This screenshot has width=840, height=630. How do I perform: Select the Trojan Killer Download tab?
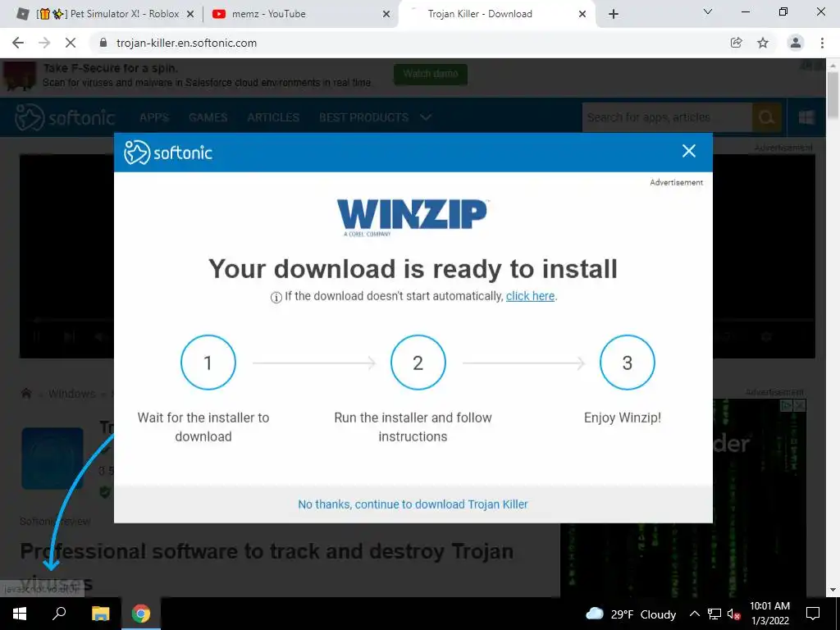[495, 14]
